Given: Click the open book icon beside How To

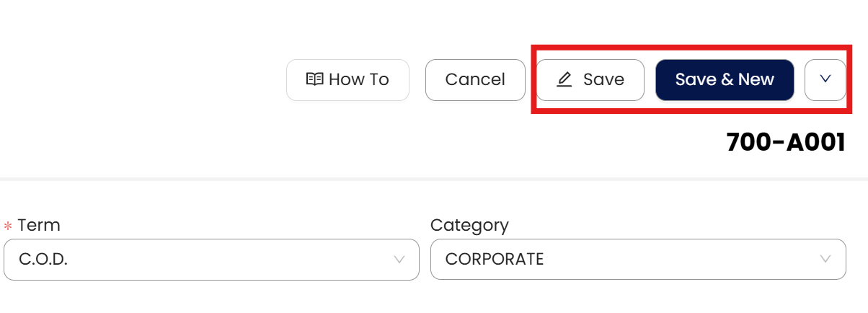Looking at the screenshot, I should pos(314,79).
